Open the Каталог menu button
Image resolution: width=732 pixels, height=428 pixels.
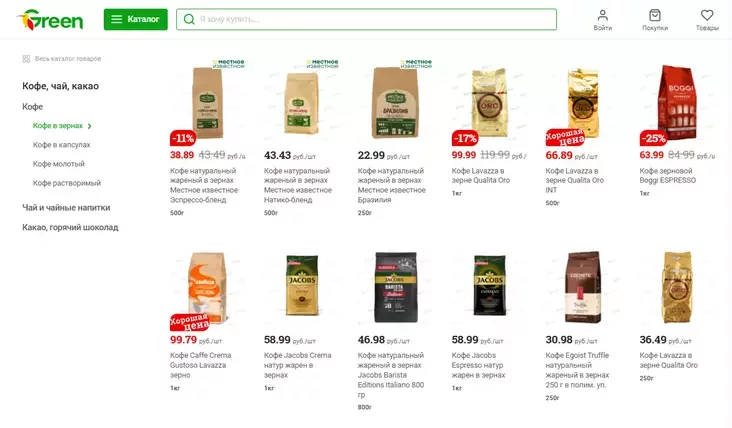135,19
